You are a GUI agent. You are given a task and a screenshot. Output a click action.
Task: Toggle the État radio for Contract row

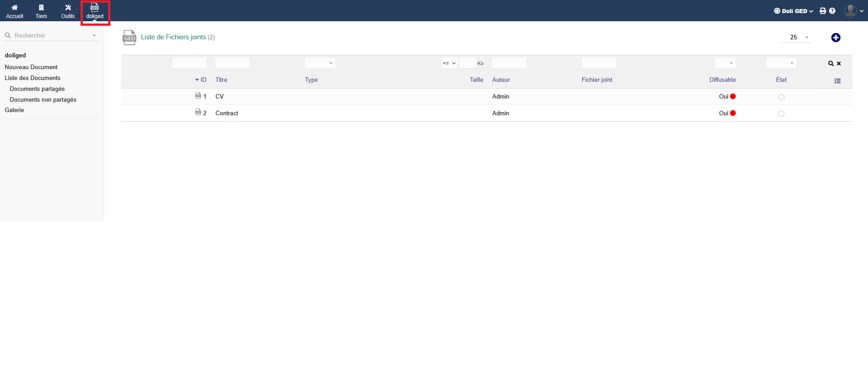(781, 113)
